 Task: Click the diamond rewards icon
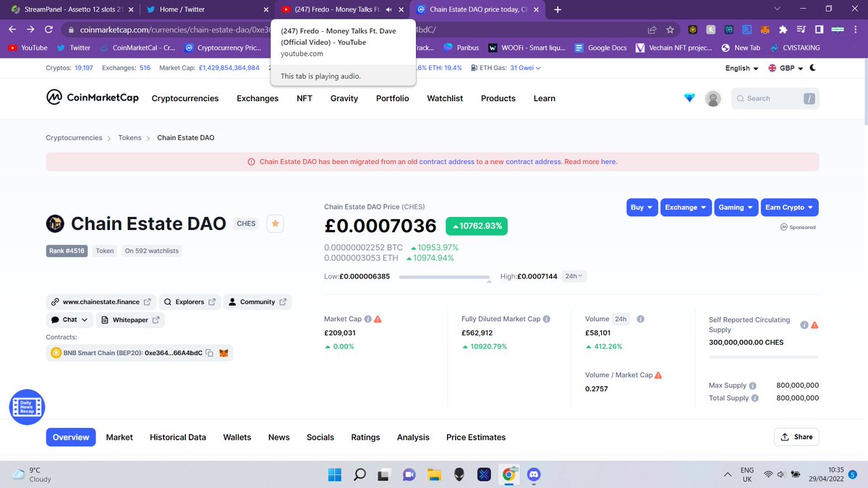(689, 98)
